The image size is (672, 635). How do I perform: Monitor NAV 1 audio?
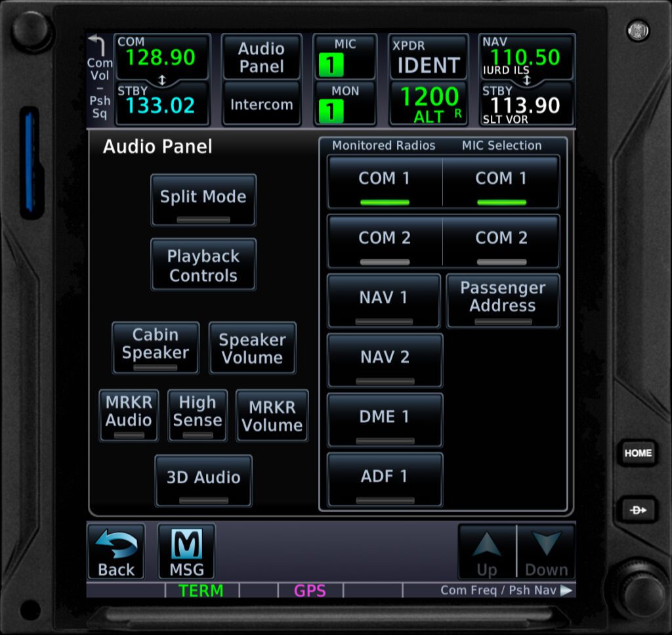[383, 301]
